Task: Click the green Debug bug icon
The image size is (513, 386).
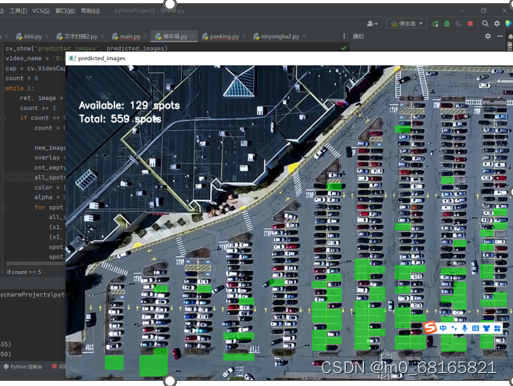Action: 447,24
